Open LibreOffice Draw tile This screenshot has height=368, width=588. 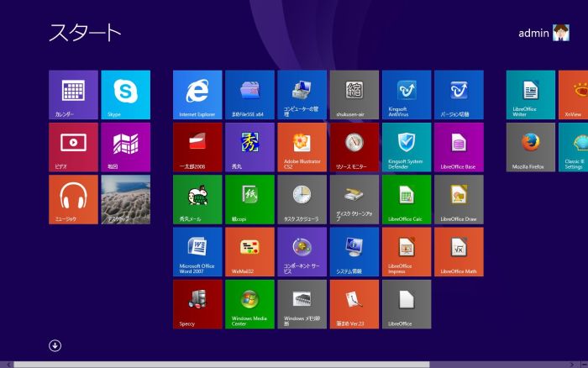click(459, 199)
